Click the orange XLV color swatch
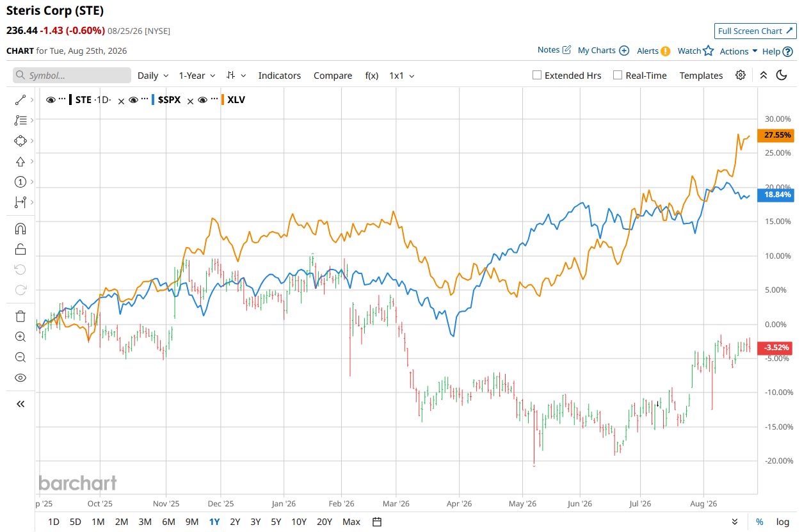Viewport: 802px width, 532px height. click(222, 100)
